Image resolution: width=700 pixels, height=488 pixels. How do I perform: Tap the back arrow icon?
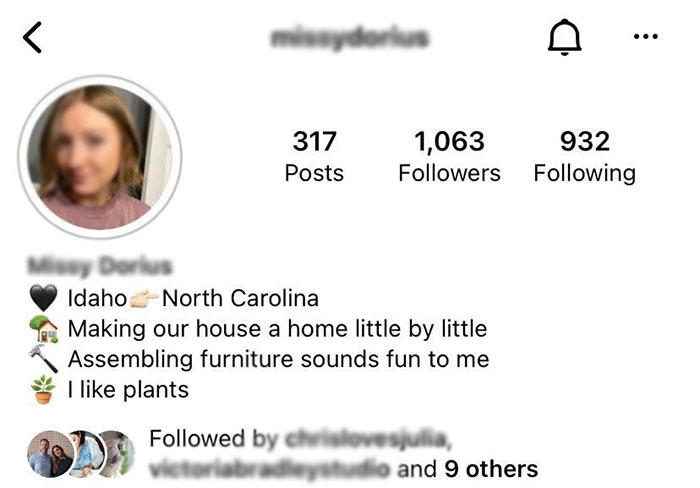32,38
